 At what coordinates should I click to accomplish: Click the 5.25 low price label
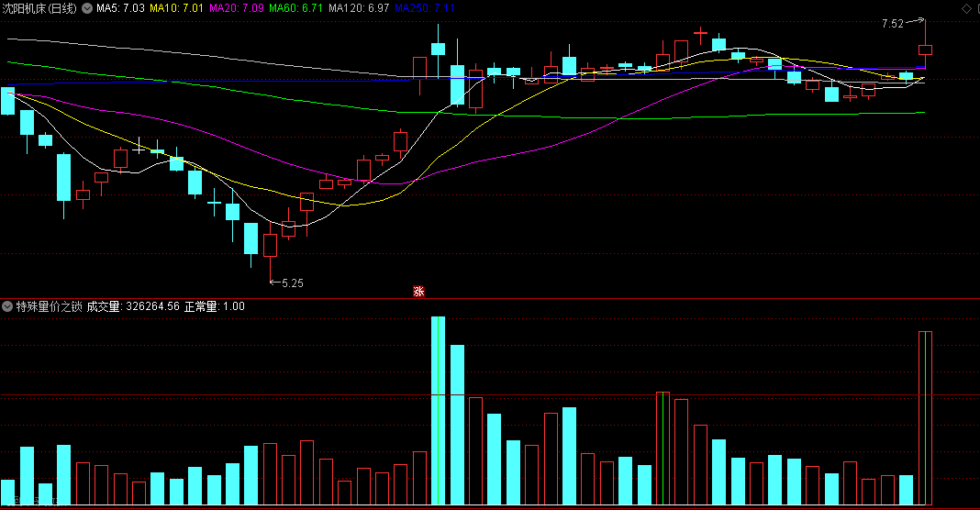pos(293,283)
